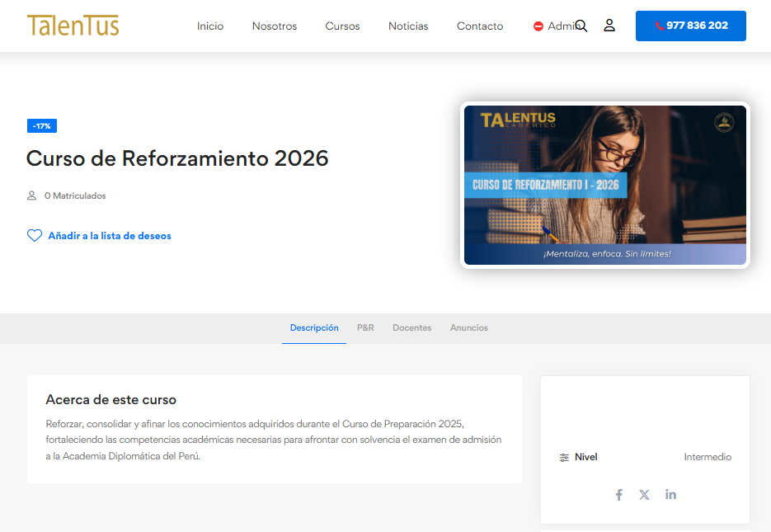Switch to the P&R tab
This screenshot has width=771, height=532.
[x=365, y=328]
